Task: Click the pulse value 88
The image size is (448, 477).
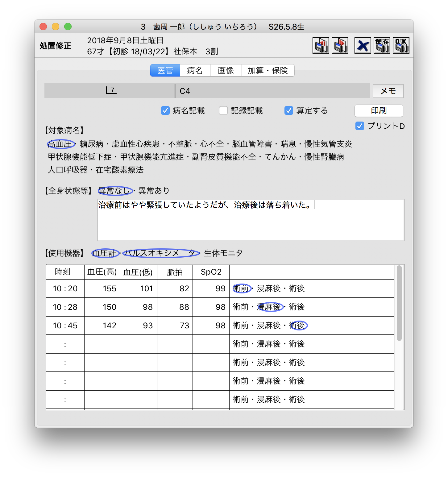Action: click(175, 307)
